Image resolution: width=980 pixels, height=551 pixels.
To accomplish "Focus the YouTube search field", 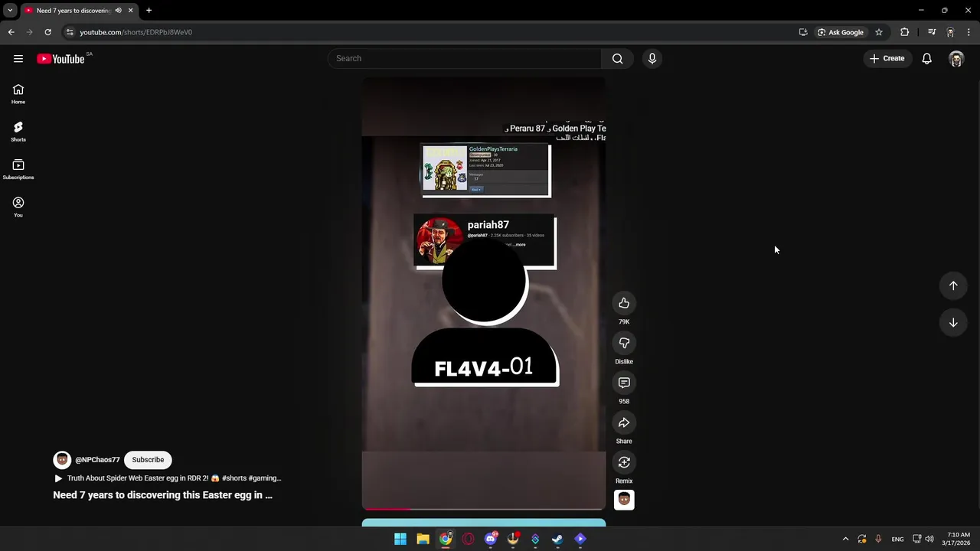I will [x=465, y=59].
